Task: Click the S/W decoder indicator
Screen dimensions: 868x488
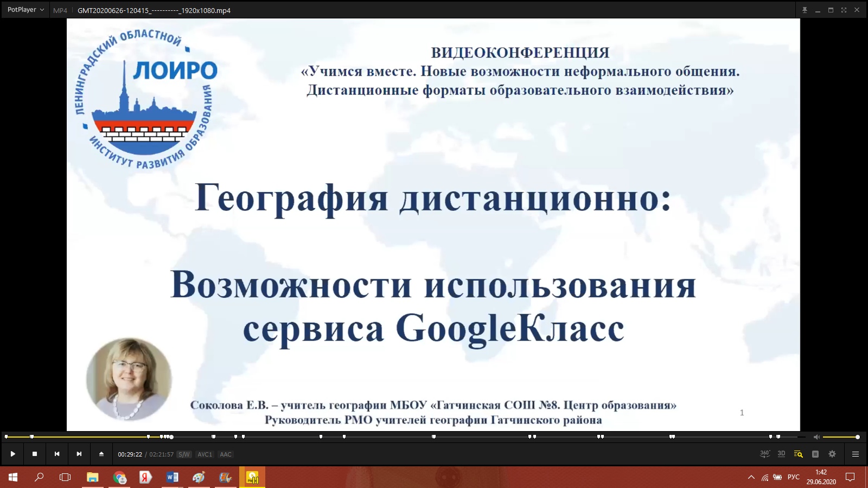Action: coord(184,454)
